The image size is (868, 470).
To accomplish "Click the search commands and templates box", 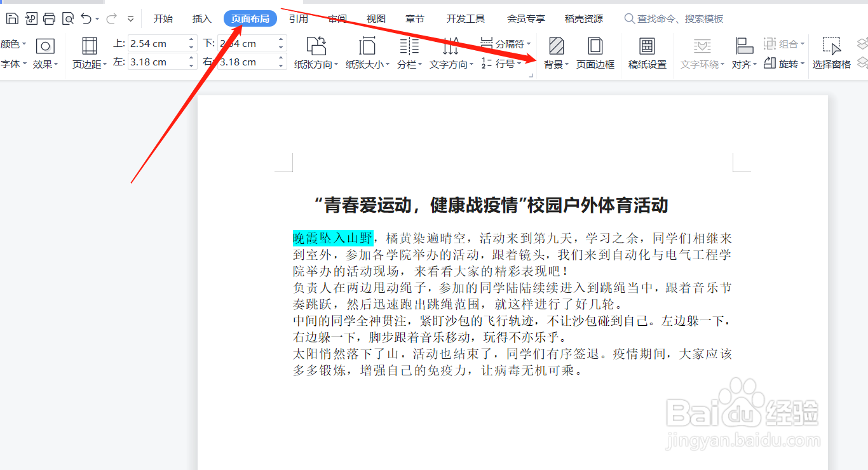I will pos(674,18).
